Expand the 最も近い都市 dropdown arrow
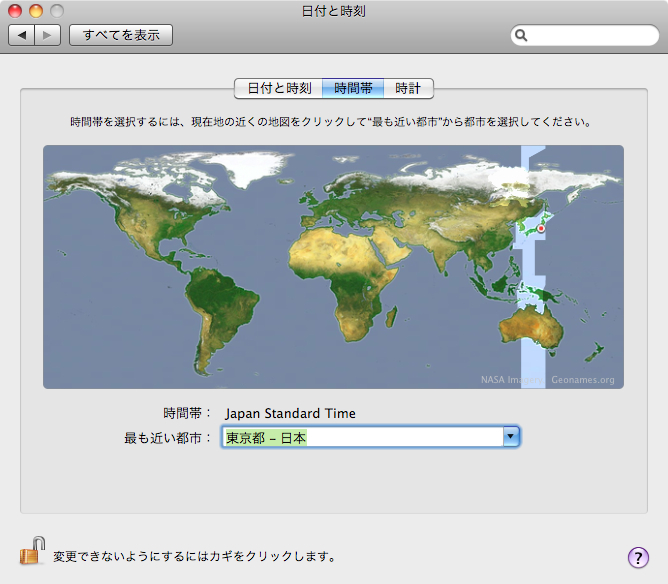This screenshot has height=584, width=668. (x=510, y=437)
